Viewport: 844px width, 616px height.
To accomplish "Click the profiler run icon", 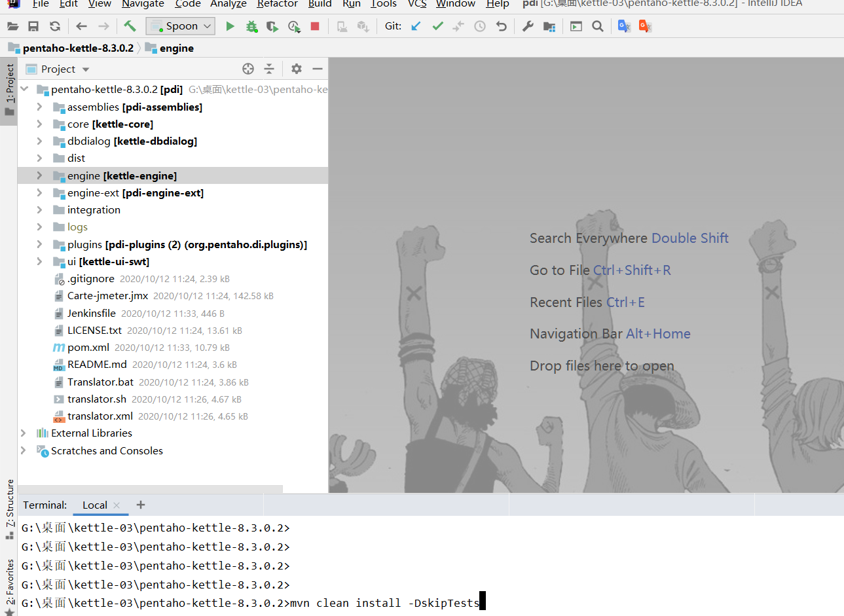I will (294, 26).
